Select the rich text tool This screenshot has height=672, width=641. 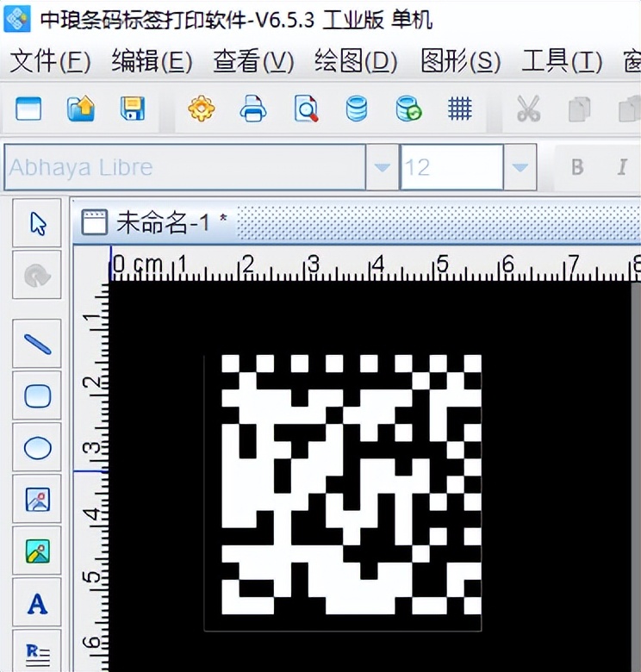37,651
